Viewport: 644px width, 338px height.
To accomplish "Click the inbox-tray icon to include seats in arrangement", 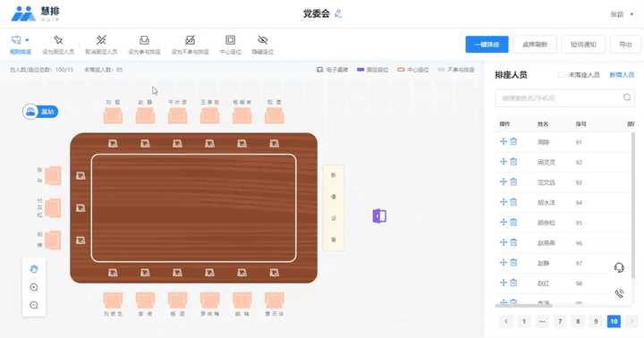I will click(144, 40).
